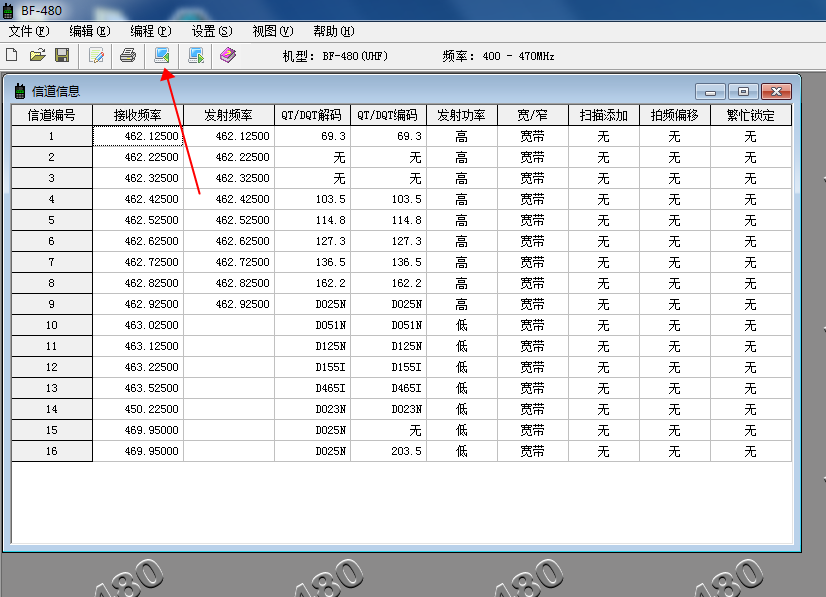
Task: Open the 编程(P) menu
Action: tap(151, 32)
